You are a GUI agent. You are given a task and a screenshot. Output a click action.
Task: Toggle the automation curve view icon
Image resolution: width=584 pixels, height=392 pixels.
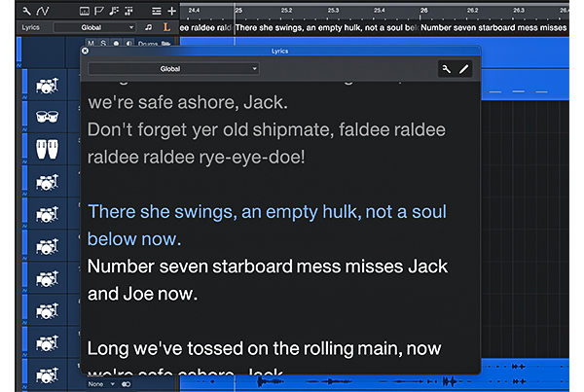(x=43, y=11)
